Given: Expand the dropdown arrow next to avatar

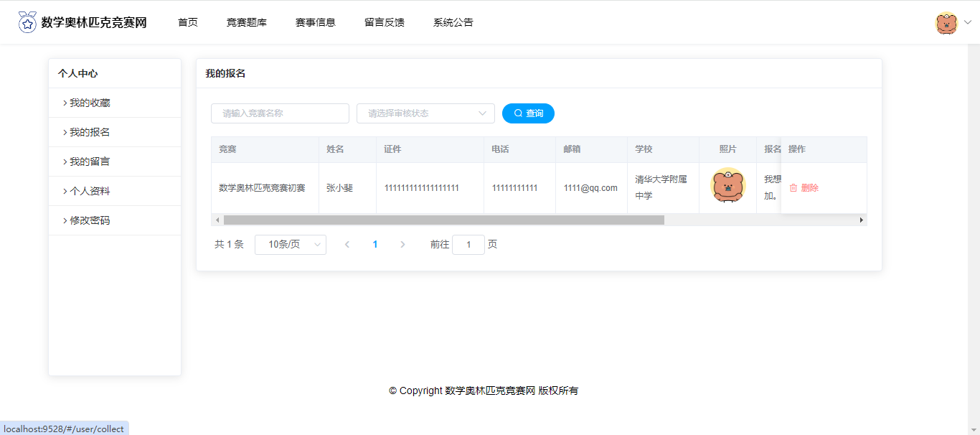Looking at the screenshot, I should pos(968,23).
